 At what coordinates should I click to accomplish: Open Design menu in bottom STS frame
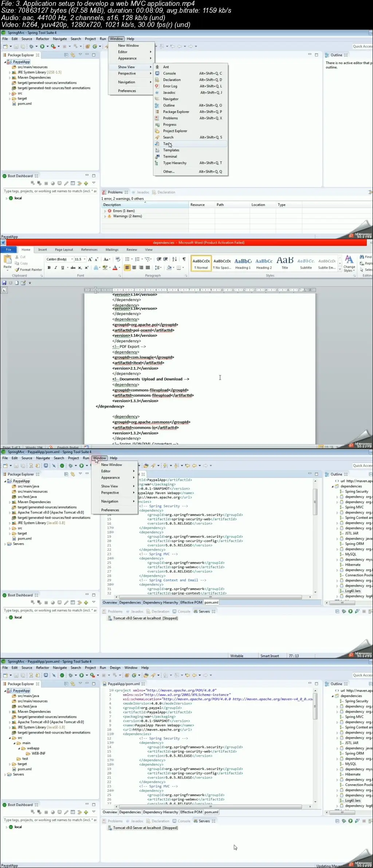click(115, 668)
